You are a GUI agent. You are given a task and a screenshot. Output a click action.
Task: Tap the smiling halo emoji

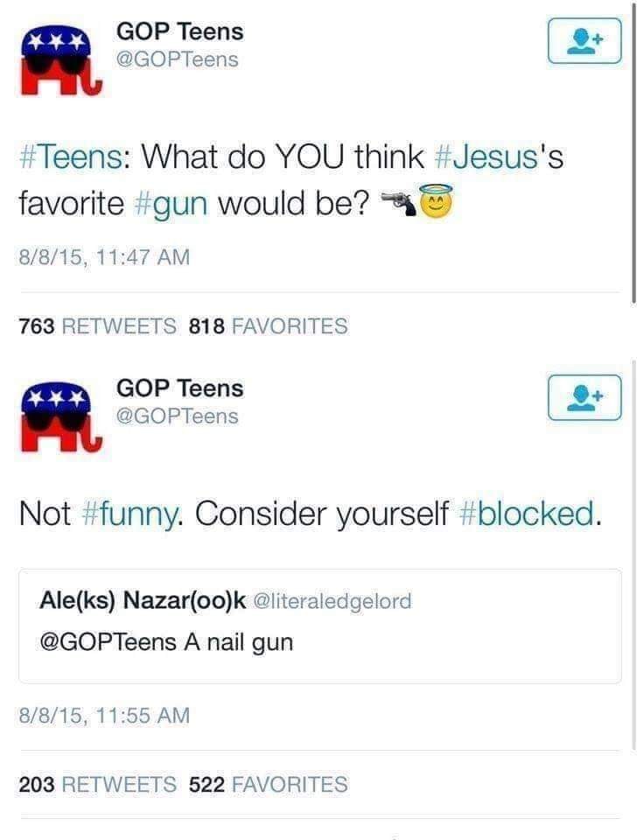tap(436, 202)
